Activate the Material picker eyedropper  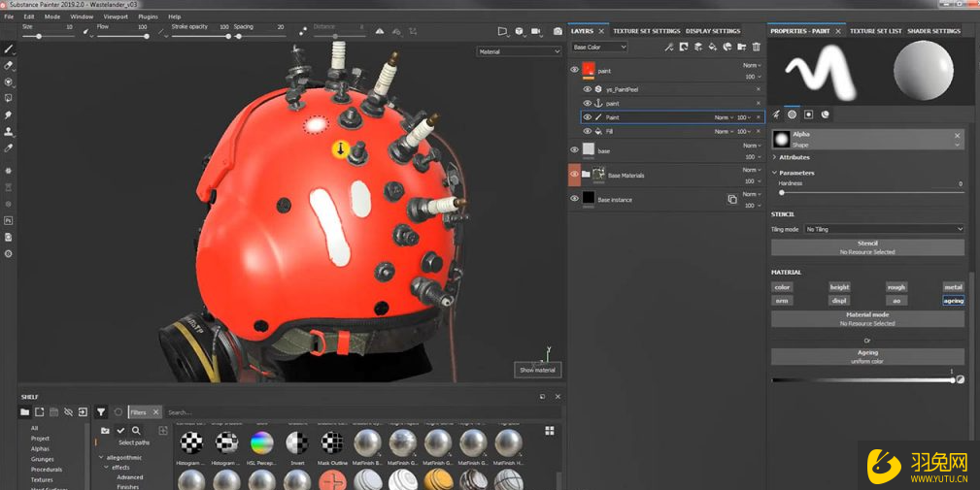pos(9,147)
